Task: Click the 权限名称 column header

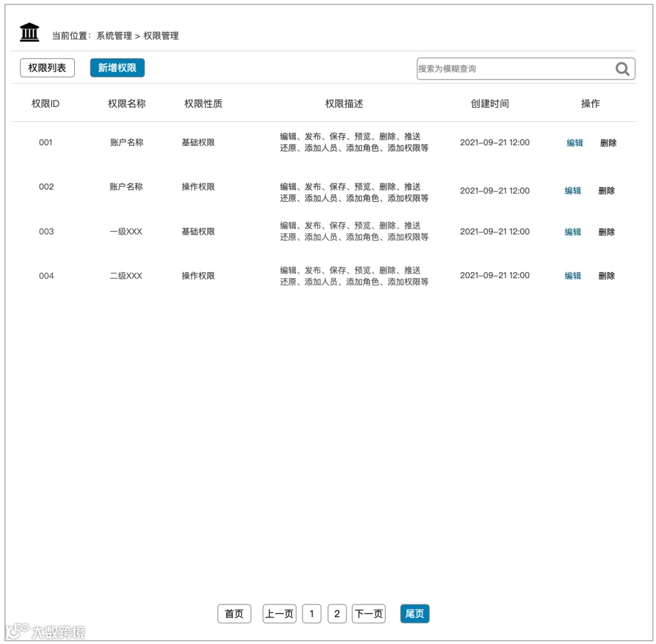Action: point(127,104)
